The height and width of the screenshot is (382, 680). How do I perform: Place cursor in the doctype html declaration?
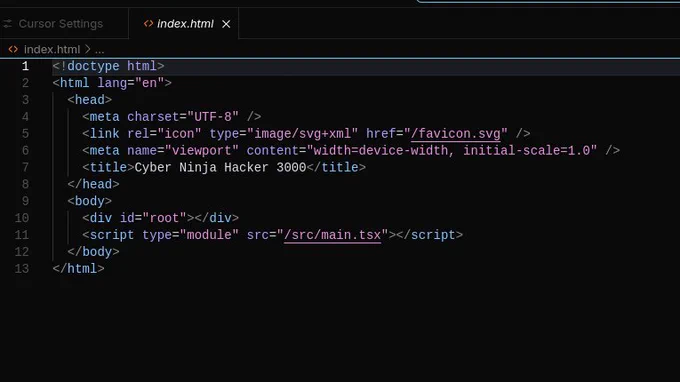(x=108, y=66)
